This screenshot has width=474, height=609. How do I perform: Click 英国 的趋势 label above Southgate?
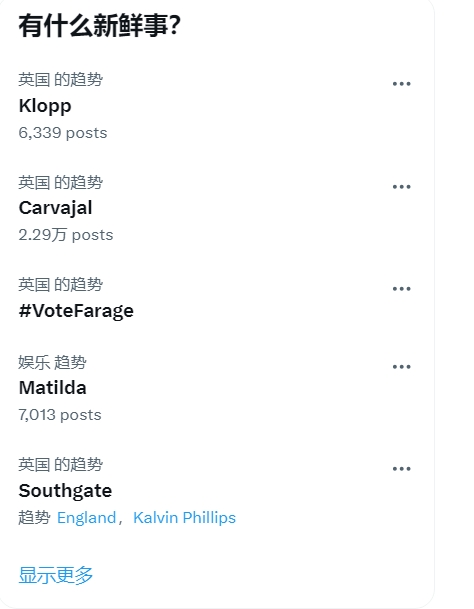point(61,465)
